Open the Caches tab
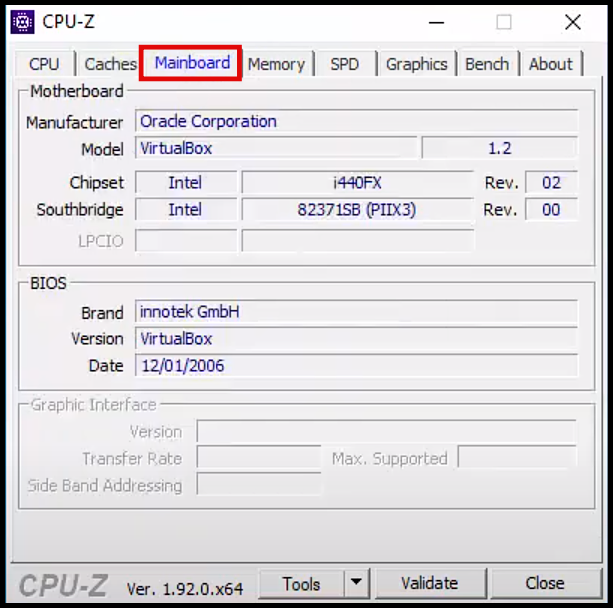 pos(110,64)
